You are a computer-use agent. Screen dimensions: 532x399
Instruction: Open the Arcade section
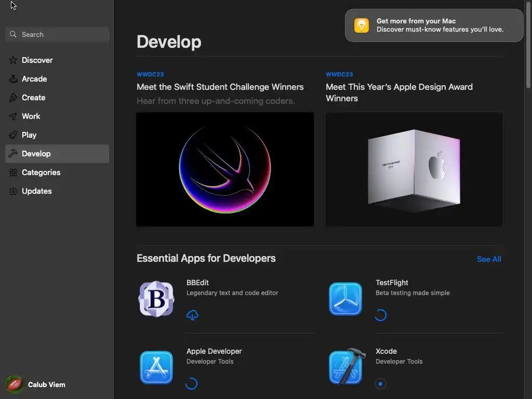tap(57, 79)
